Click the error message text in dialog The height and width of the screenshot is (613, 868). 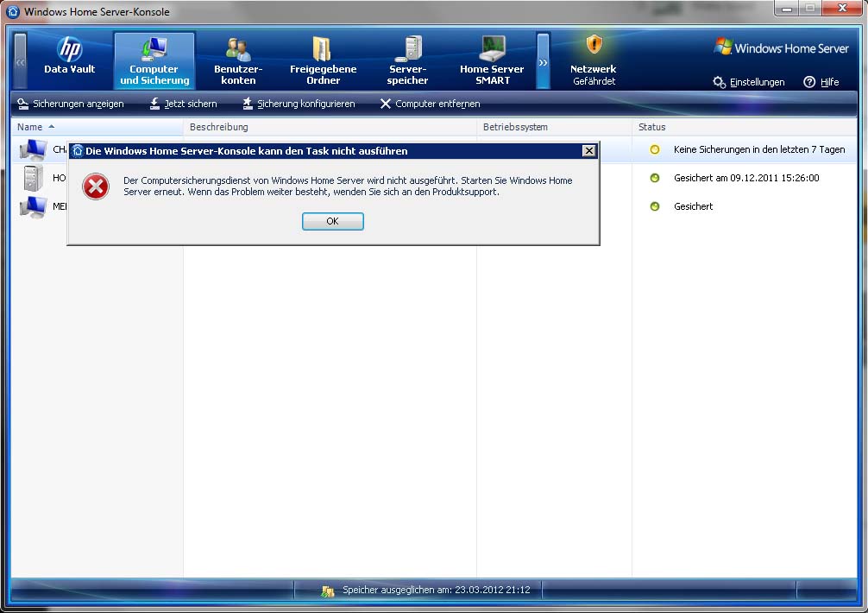pos(348,186)
